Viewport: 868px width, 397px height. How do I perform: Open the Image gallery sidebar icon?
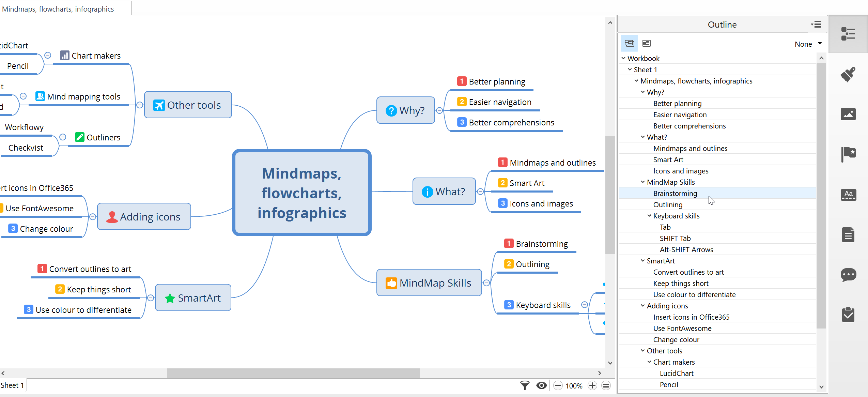click(x=848, y=114)
